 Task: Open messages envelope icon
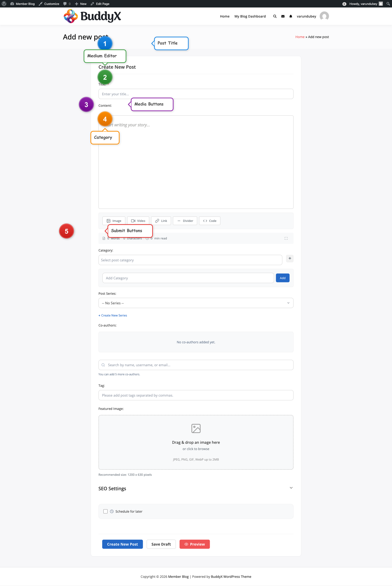pyautogui.click(x=283, y=16)
